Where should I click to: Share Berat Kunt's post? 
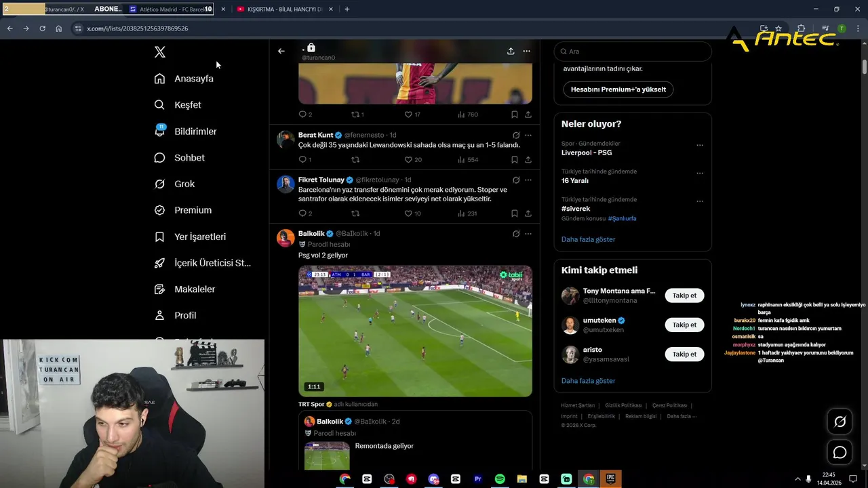pyautogui.click(x=528, y=160)
